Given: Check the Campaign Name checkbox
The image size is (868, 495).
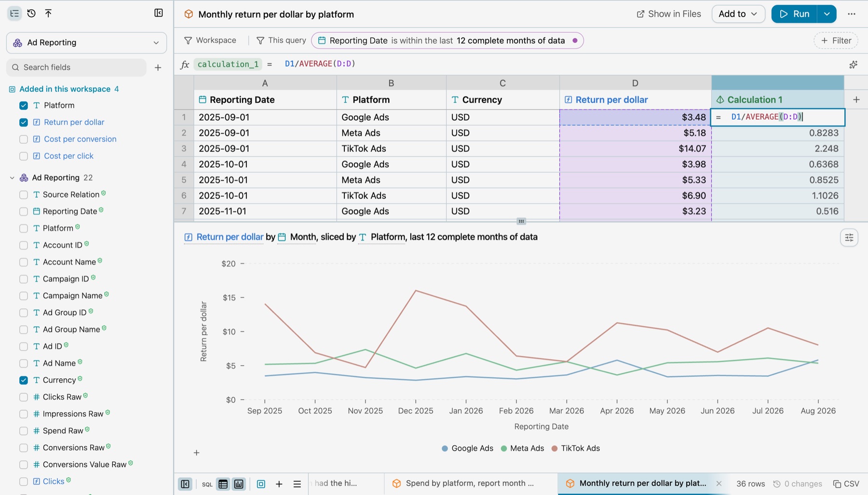Looking at the screenshot, I should 24,296.
